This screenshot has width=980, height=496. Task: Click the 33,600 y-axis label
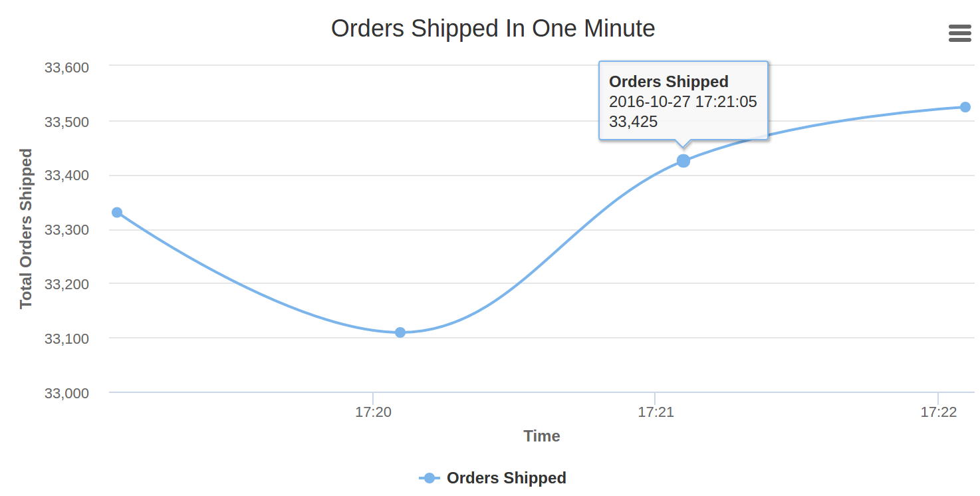tap(66, 67)
